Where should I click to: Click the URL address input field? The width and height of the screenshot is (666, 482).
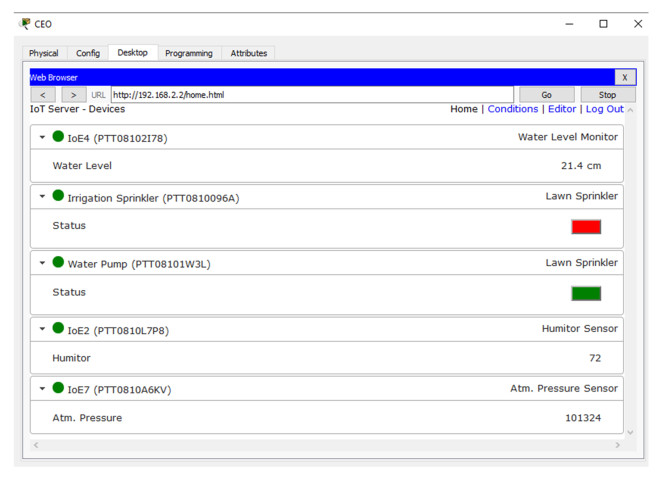point(310,94)
